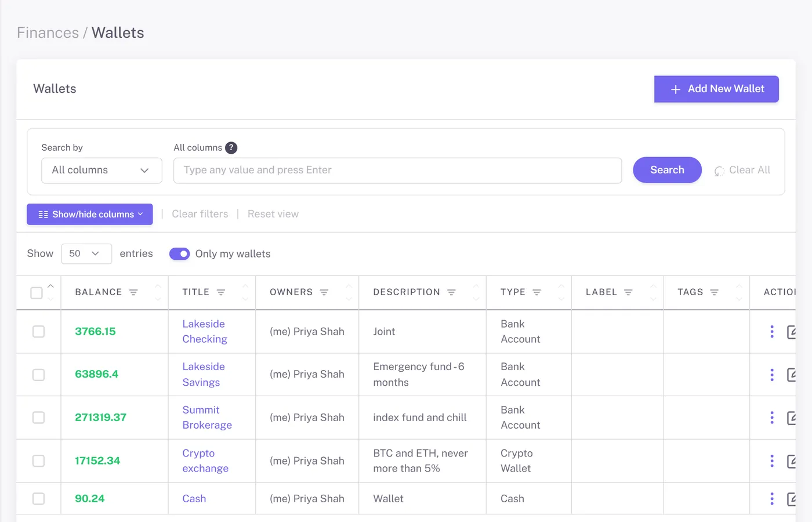Go to Finances breadcrumb
The image size is (812, 522).
(48, 33)
